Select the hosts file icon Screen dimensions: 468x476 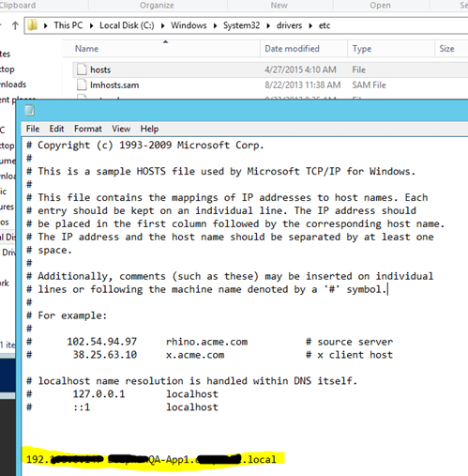(82, 69)
